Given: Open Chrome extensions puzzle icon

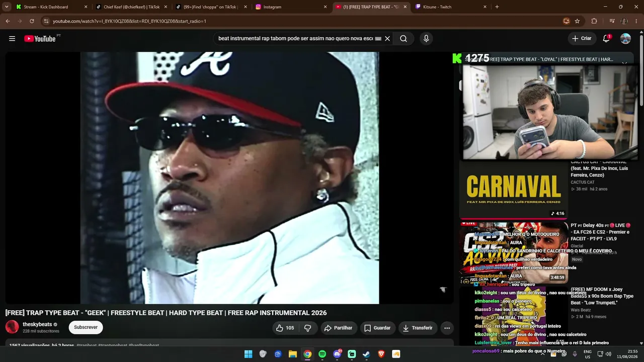Looking at the screenshot, I should pyautogui.click(x=594, y=21).
